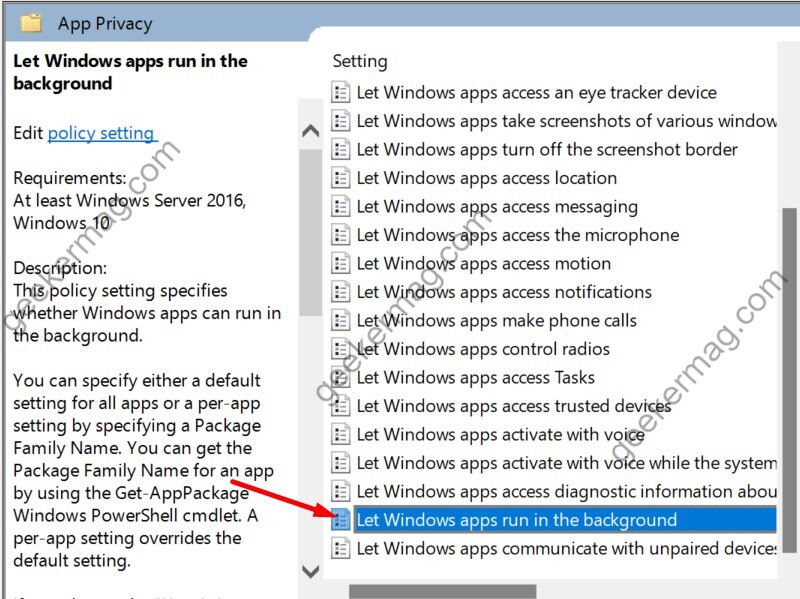This screenshot has height=599, width=800.
Task: Click the 'App Privacy' title text
Action: click(105, 23)
